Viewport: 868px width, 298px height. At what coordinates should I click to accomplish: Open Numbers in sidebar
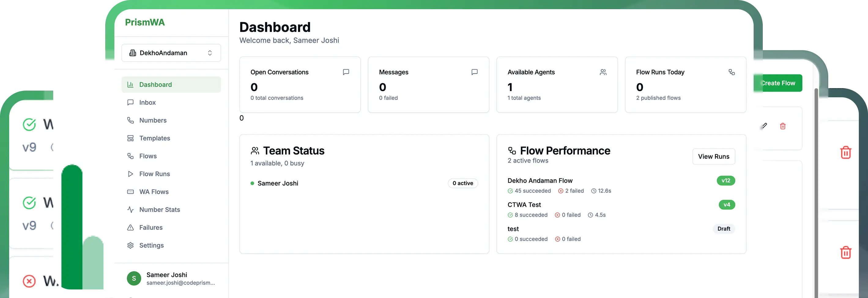171,120
